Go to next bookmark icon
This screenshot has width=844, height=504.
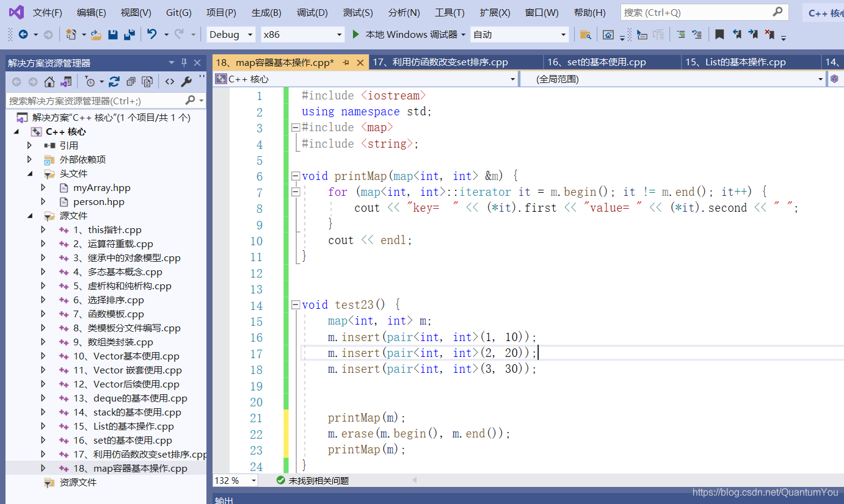tap(753, 35)
